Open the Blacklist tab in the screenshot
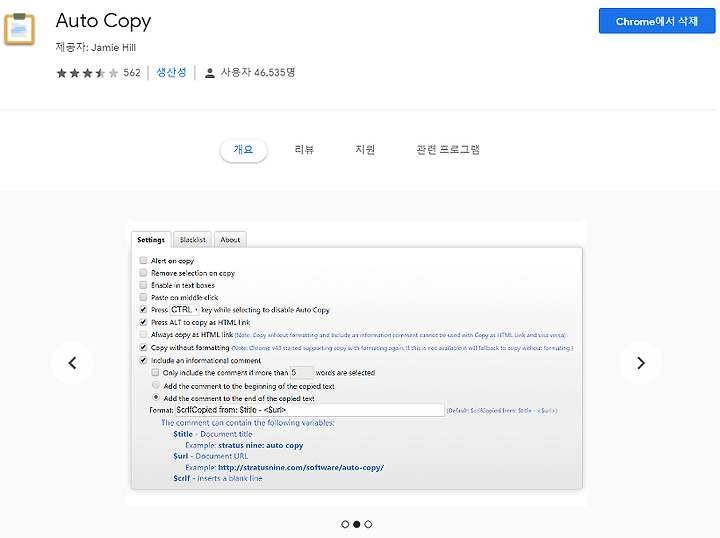The width and height of the screenshot is (720, 538). (x=193, y=240)
